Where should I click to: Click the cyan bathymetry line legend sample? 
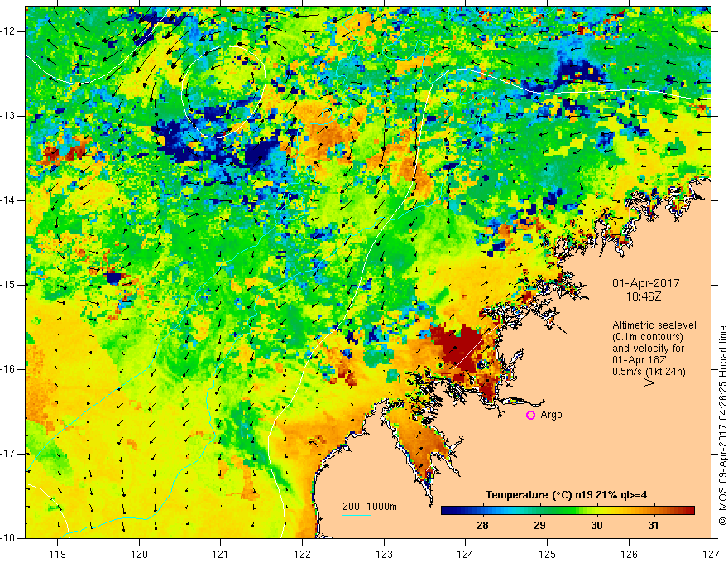click(x=357, y=515)
